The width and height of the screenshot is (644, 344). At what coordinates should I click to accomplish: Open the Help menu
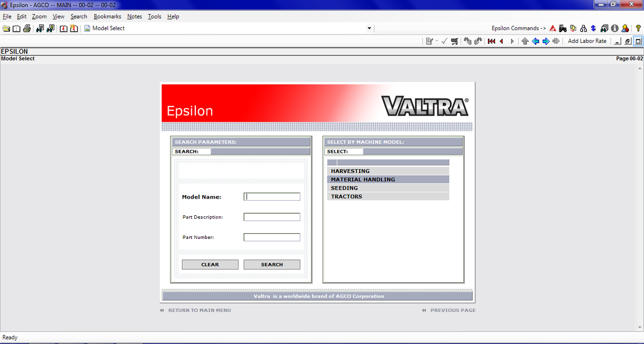tap(173, 17)
